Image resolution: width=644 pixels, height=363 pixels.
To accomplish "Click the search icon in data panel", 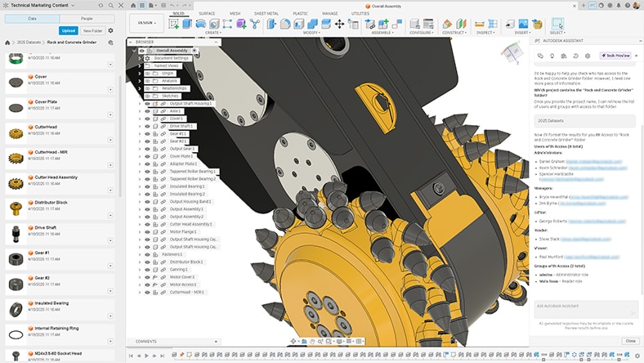I will coord(111,6).
